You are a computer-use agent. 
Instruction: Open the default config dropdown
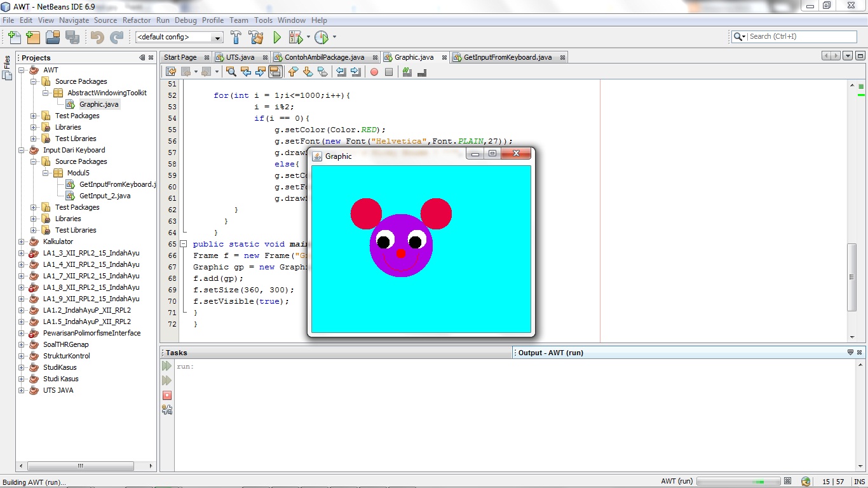click(217, 37)
